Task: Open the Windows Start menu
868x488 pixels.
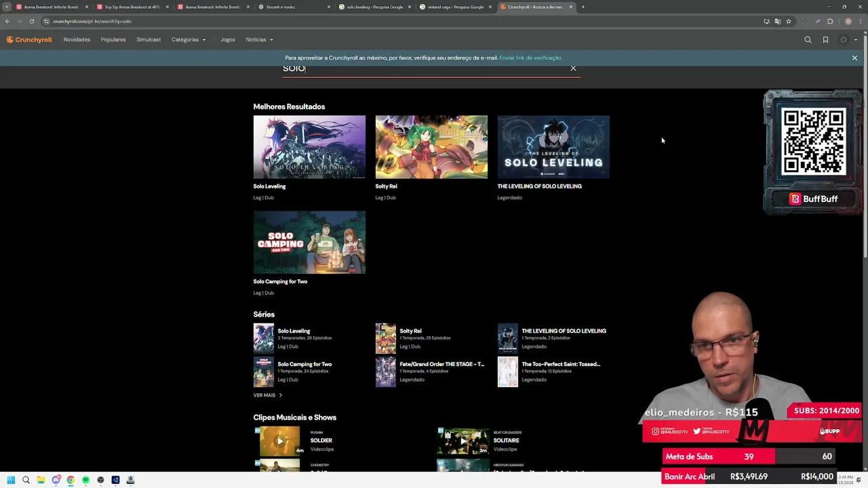Action: coord(11,480)
